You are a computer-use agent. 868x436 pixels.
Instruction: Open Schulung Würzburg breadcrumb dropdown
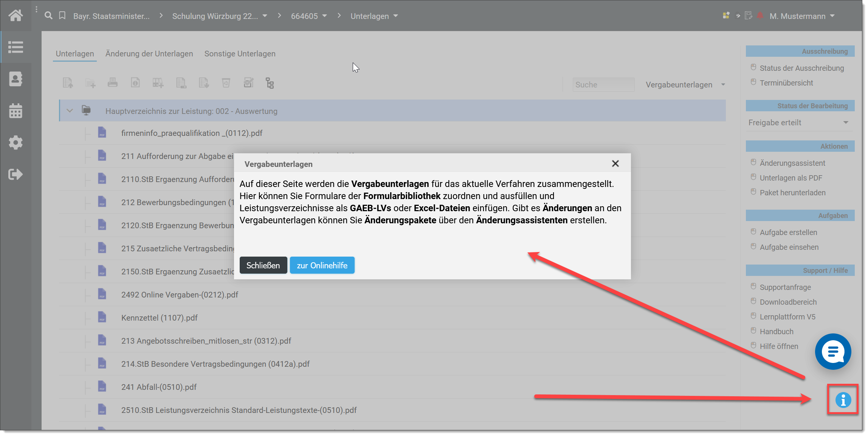pos(265,16)
